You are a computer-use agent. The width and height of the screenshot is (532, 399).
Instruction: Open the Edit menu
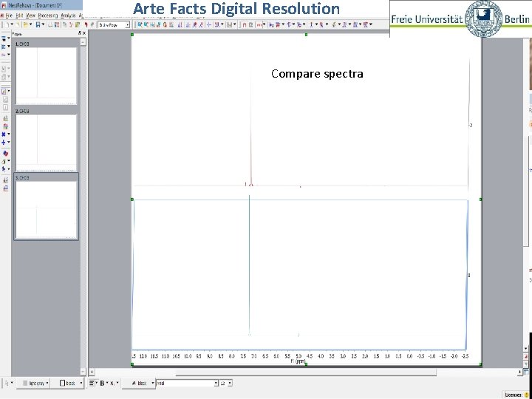coord(19,16)
